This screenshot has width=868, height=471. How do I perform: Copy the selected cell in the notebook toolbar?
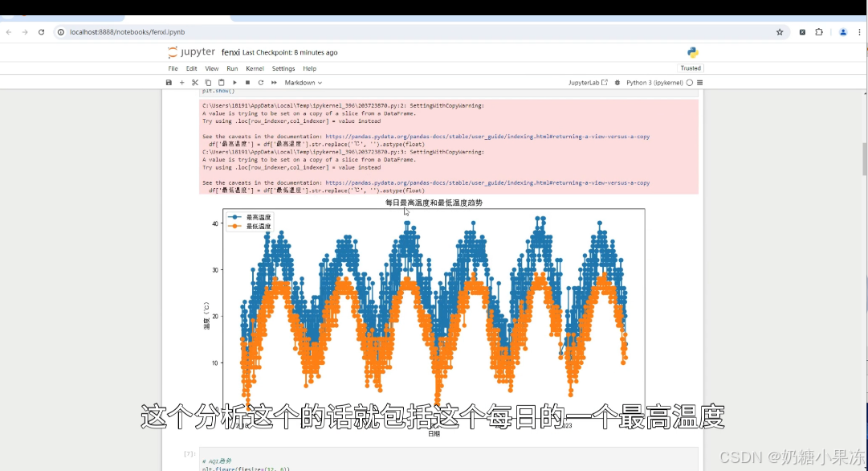(208, 83)
